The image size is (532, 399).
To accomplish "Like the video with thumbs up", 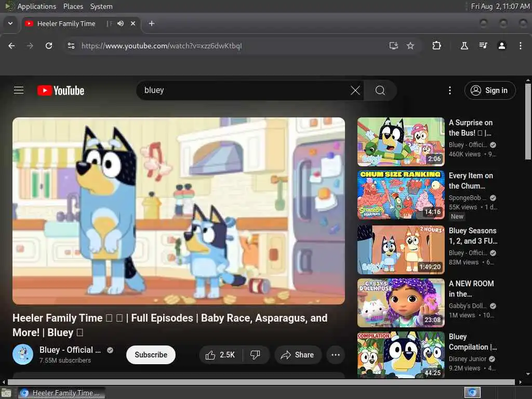I will click(x=220, y=355).
